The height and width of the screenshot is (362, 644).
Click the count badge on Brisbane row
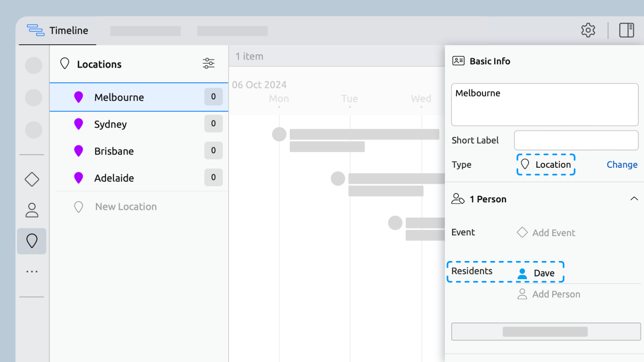click(x=213, y=150)
